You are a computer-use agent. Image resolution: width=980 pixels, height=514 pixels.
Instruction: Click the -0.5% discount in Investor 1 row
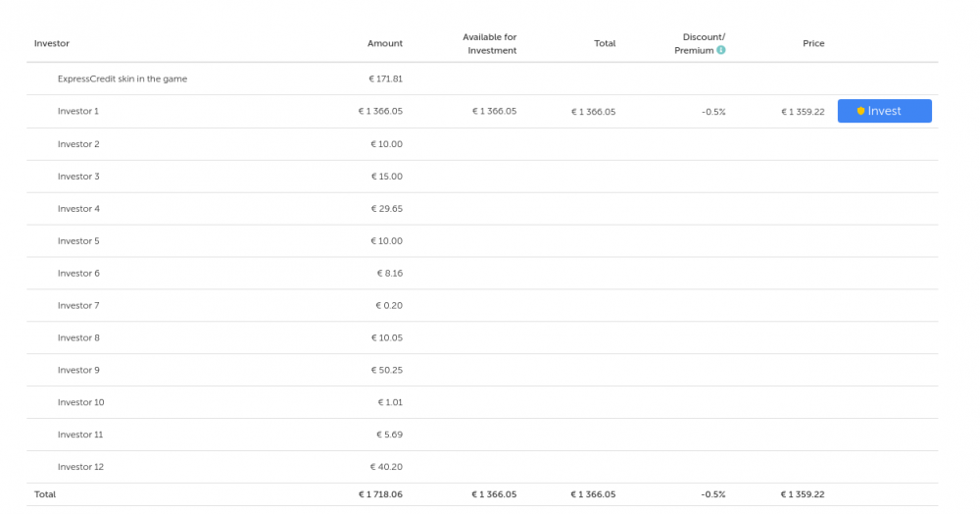(713, 112)
